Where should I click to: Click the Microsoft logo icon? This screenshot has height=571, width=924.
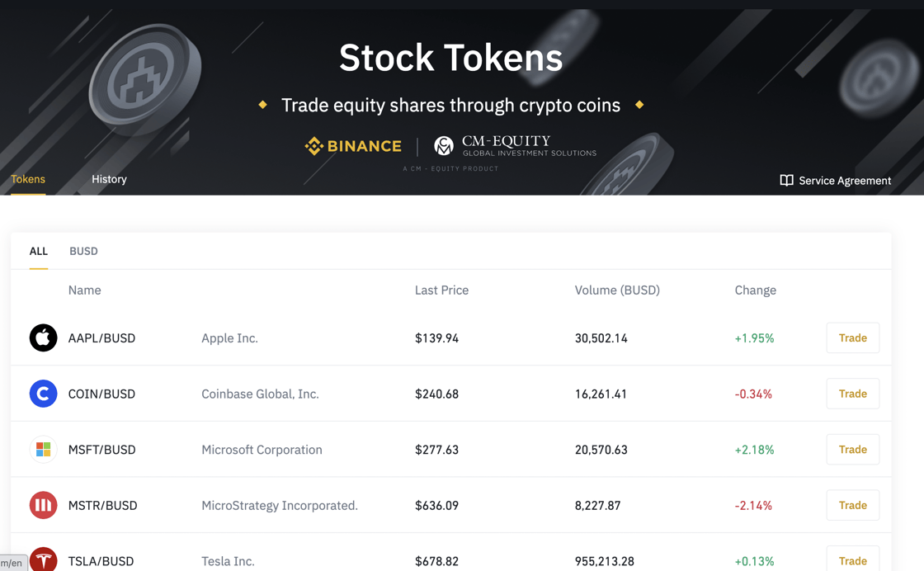coord(43,450)
